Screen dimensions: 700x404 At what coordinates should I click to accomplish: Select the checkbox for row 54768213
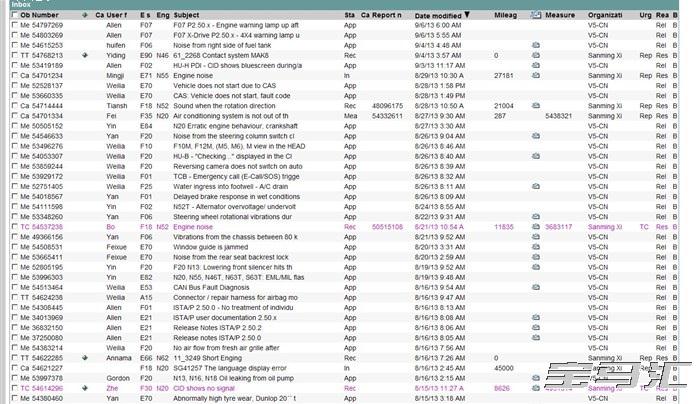tap(15, 55)
